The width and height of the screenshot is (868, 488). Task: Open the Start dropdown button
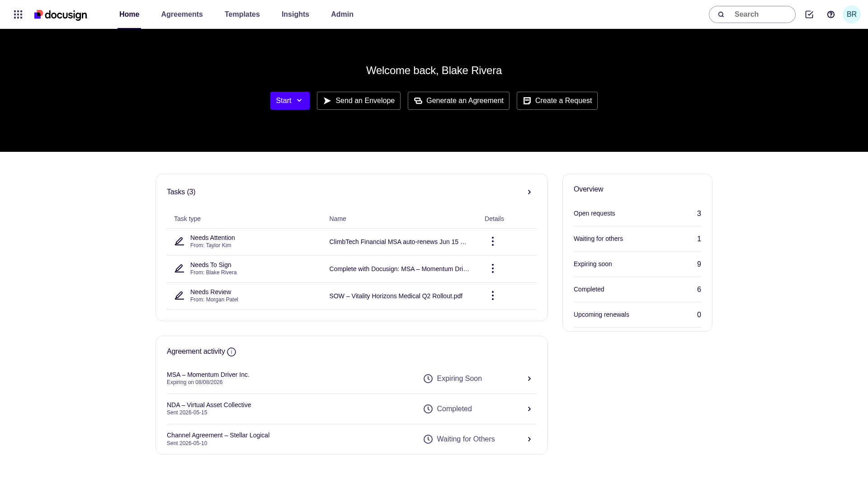(290, 101)
